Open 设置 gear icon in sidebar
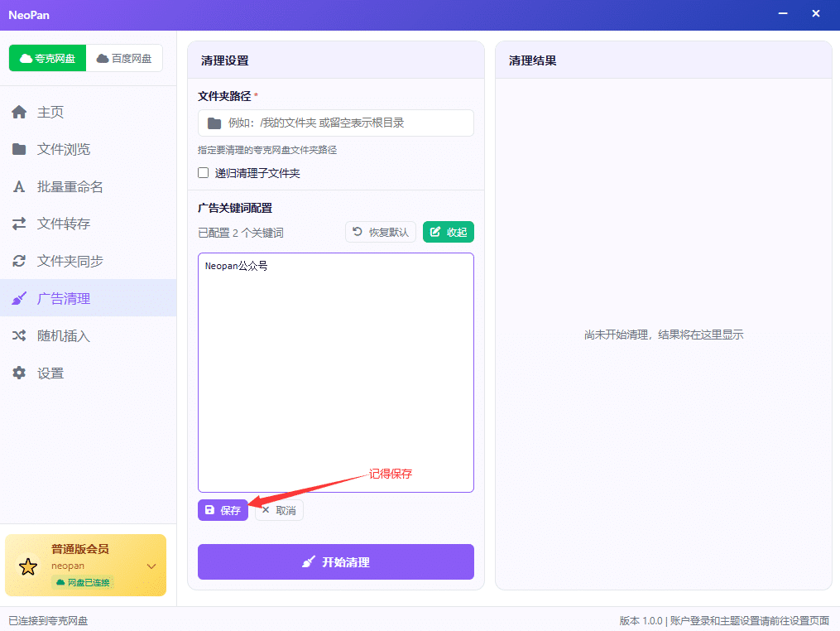This screenshot has height=631, width=840. click(19, 373)
